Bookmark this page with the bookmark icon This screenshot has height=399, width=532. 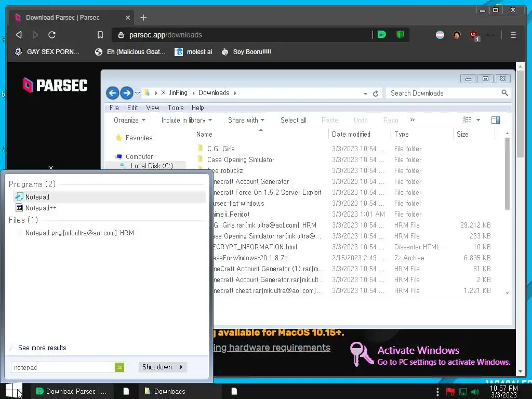point(100,35)
